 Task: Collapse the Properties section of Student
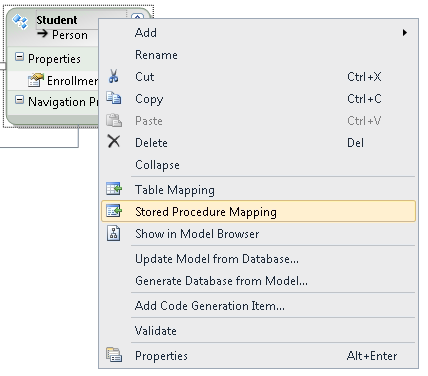coord(19,57)
